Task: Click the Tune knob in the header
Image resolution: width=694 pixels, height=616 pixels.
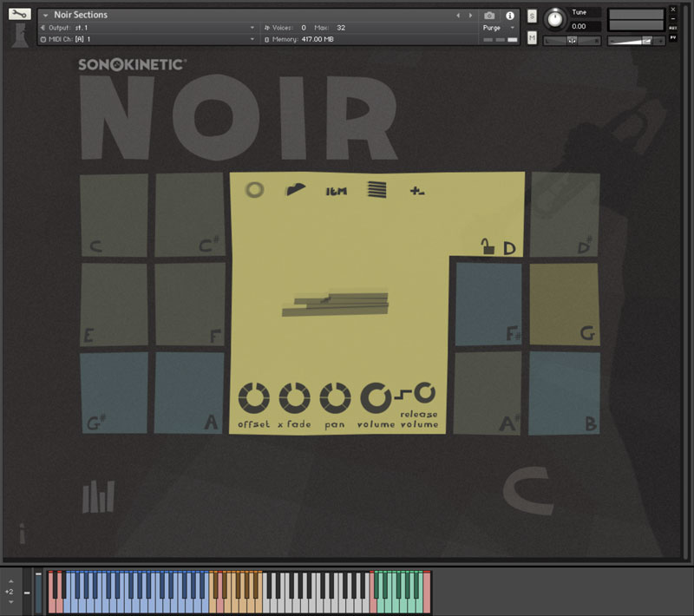Action: (x=553, y=18)
